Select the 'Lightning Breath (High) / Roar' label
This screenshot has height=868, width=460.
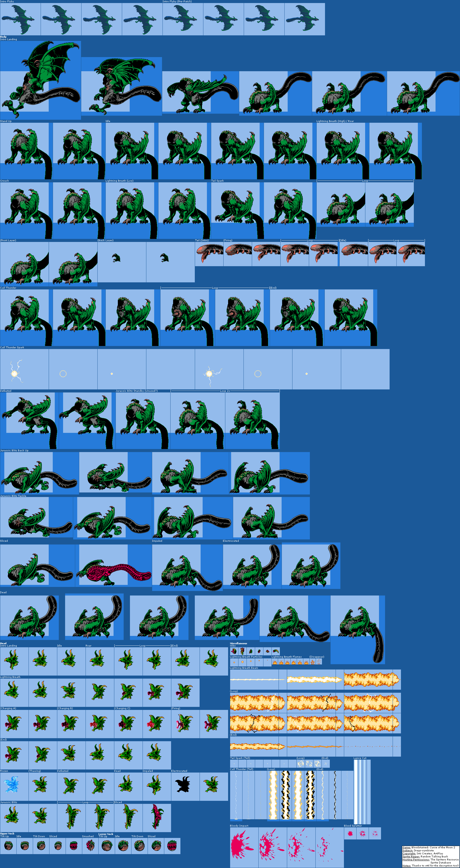(x=335, y=121)
